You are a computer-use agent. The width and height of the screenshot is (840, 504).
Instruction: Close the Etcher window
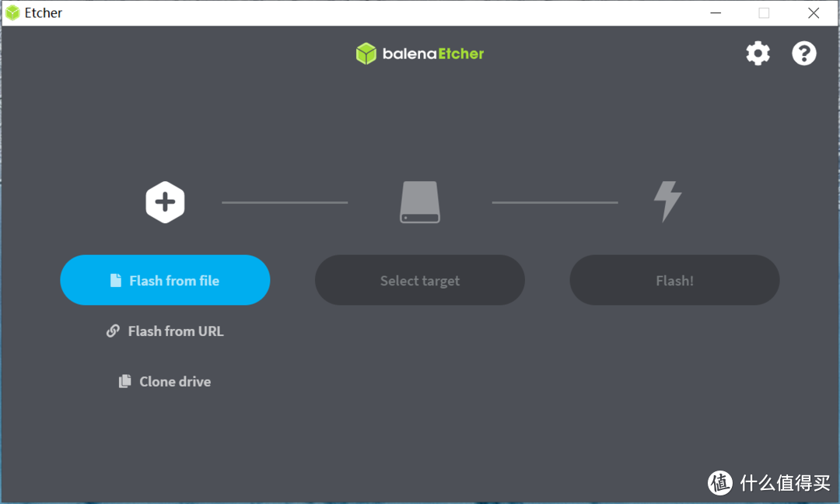tap(814, 13)
